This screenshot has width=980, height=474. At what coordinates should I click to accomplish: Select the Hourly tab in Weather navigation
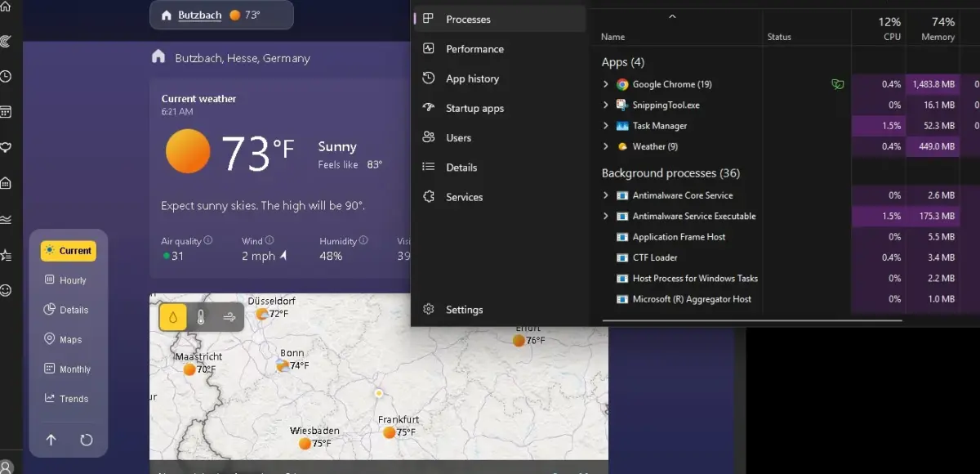pos(69,280)
